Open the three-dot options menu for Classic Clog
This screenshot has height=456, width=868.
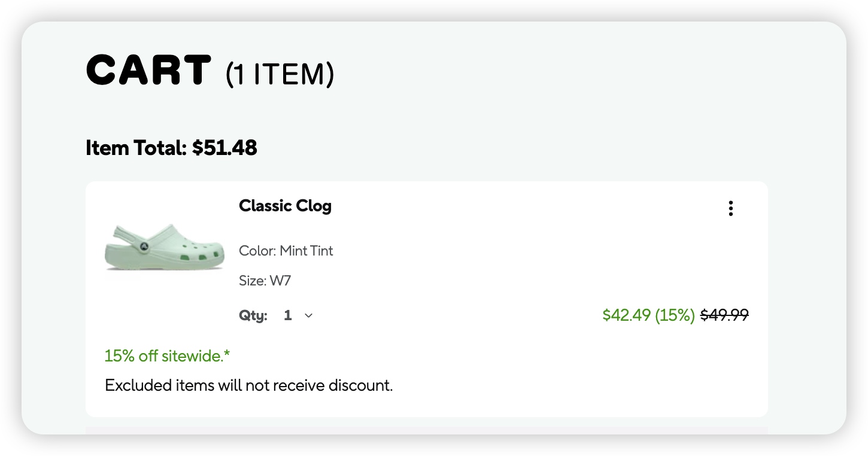coord(730,208)
